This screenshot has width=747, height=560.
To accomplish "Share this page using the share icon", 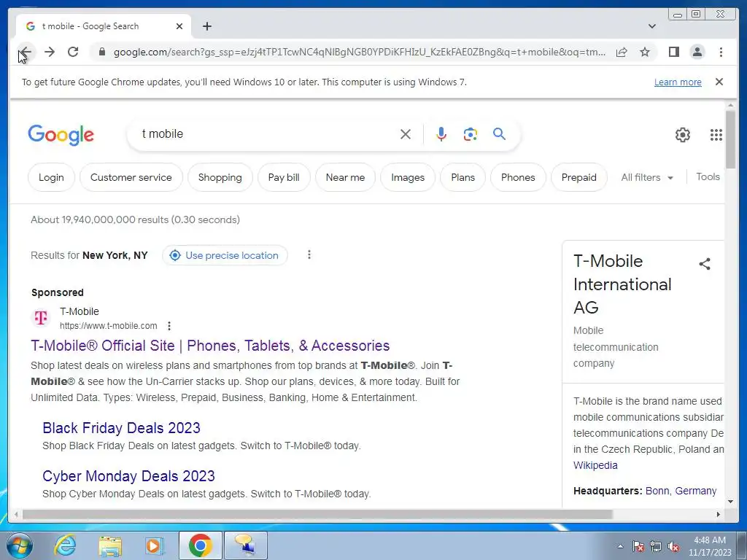I will coord(622,52).
